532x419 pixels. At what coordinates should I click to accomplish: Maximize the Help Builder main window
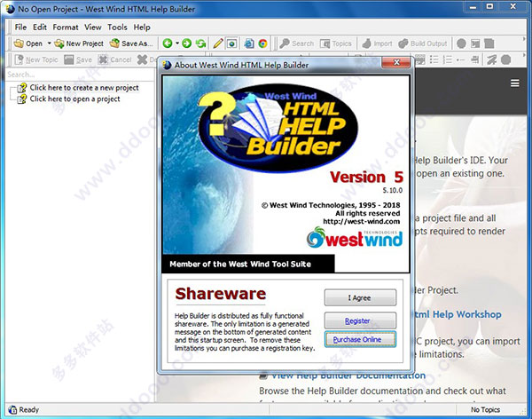489,7
